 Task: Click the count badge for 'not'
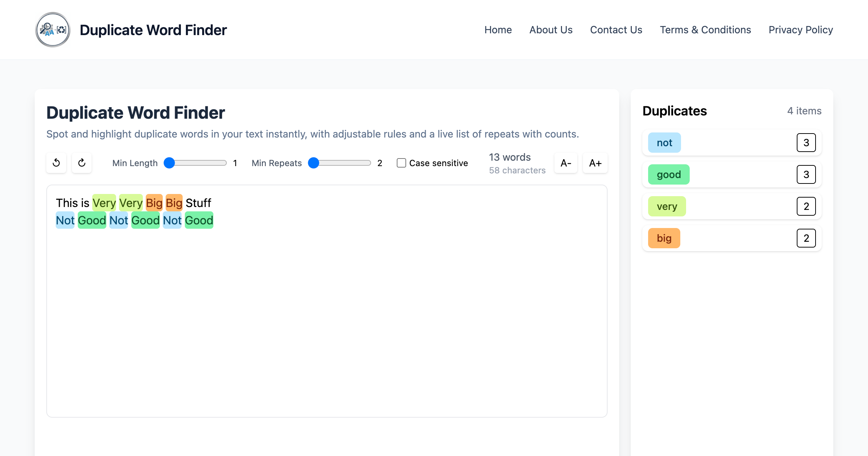click(806, 143)
